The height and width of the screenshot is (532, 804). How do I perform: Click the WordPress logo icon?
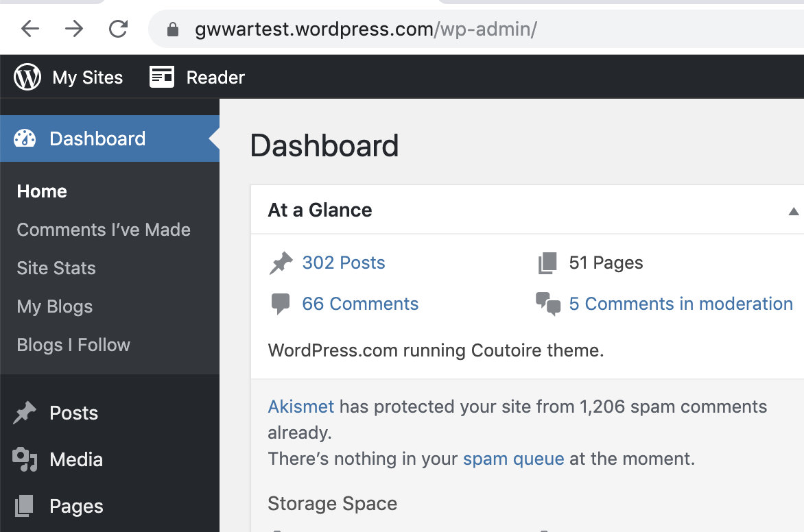point(27,77)
